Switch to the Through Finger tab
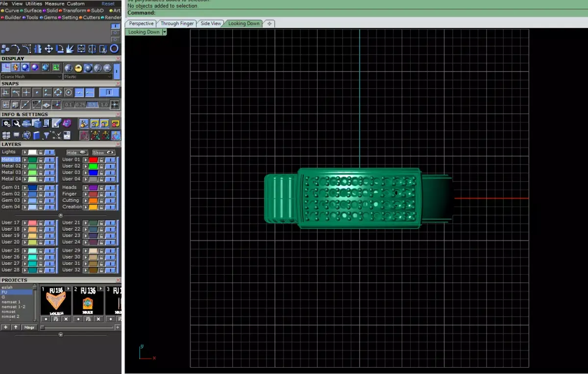Viewport: 588px width, 374px height. pyautogui.click(x=177, y=23)
